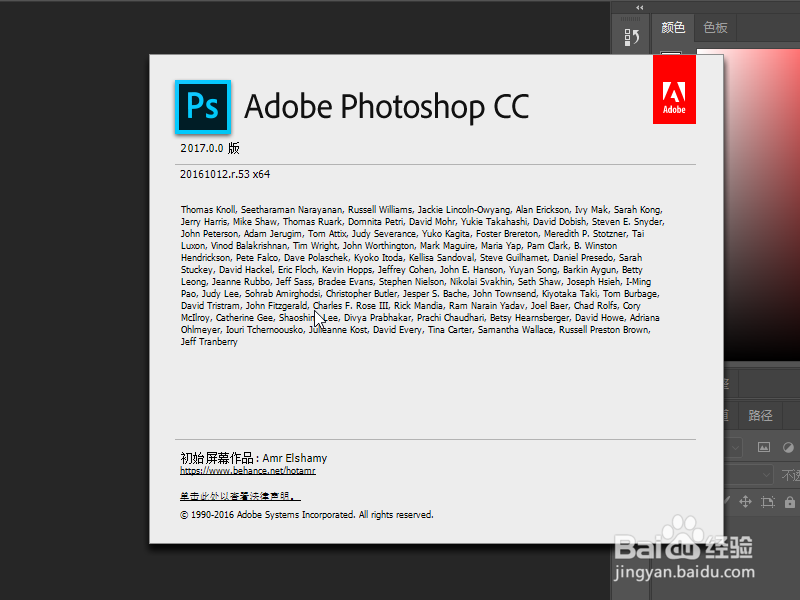Open the behance.net/hotamr link
The image size is (800, 600).
pyautogui.click(x=248, y=470)
